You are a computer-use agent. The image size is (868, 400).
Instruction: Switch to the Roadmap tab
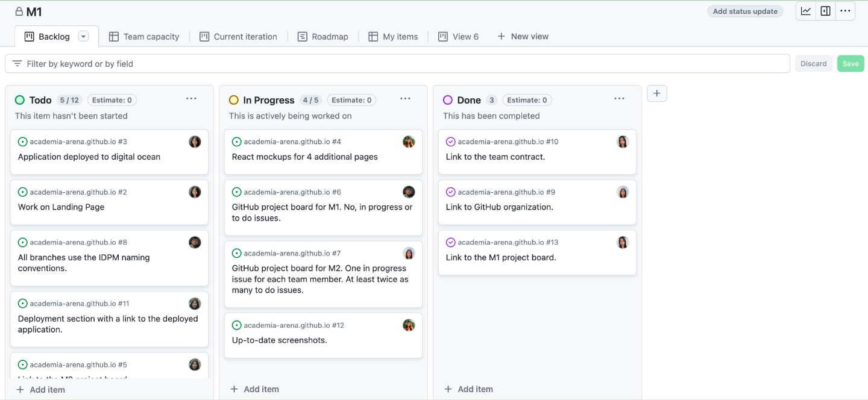323,37
